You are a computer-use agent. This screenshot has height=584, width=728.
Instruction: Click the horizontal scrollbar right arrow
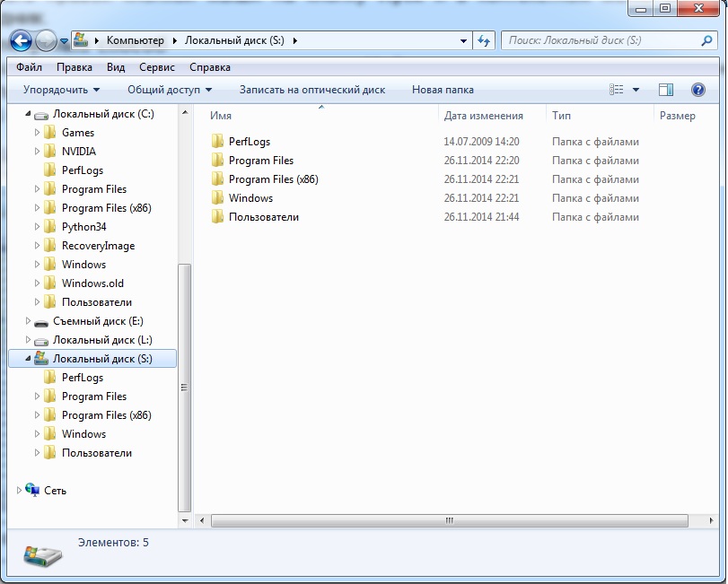(711, 520)
